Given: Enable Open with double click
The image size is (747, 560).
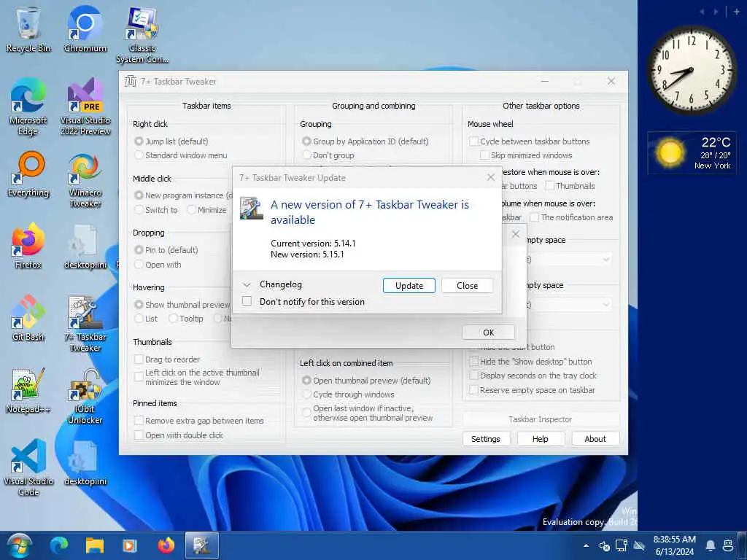Looking at the screenshot, I should pyautogui.click(x=139, y=435).
